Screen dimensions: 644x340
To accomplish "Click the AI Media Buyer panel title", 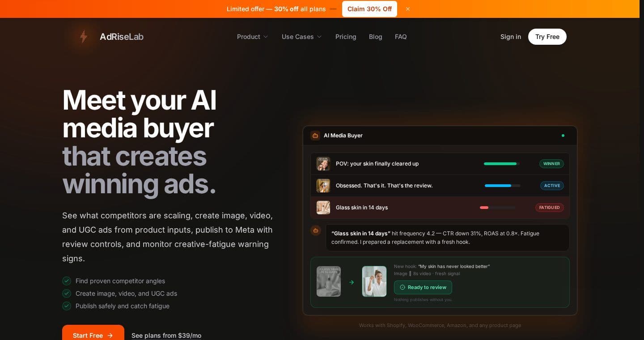I will pos(343,136).
